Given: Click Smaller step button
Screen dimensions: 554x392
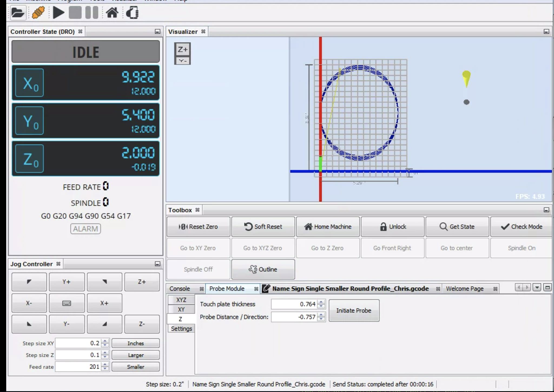Looking at the screenshot, I should (136, 367).
